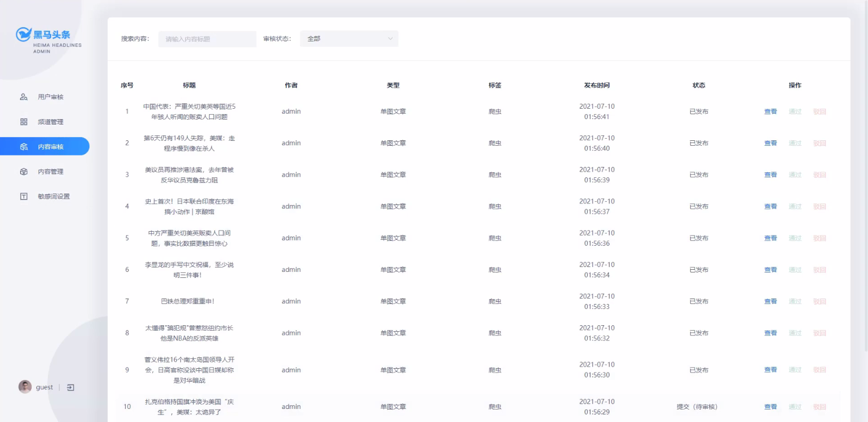Click 通过 for row 5
The width and height of the screenshot is (868, 422).
[795, 238]
